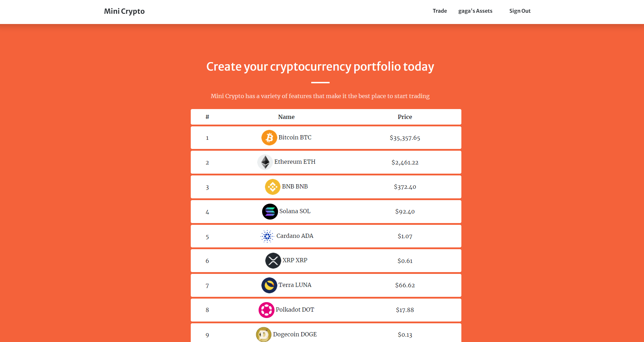The width and height of the screenshot is (644, 342).
Task: Select the Bitcoin BTC table row
Action: pyautogui.click(x=326, y=138)
